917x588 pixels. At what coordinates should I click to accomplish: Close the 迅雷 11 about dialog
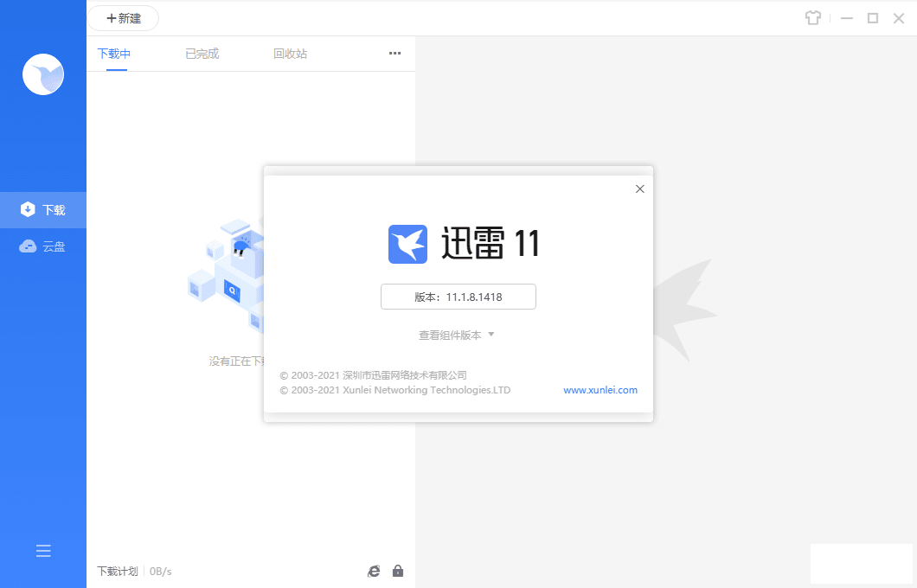[x=640, y=189]
